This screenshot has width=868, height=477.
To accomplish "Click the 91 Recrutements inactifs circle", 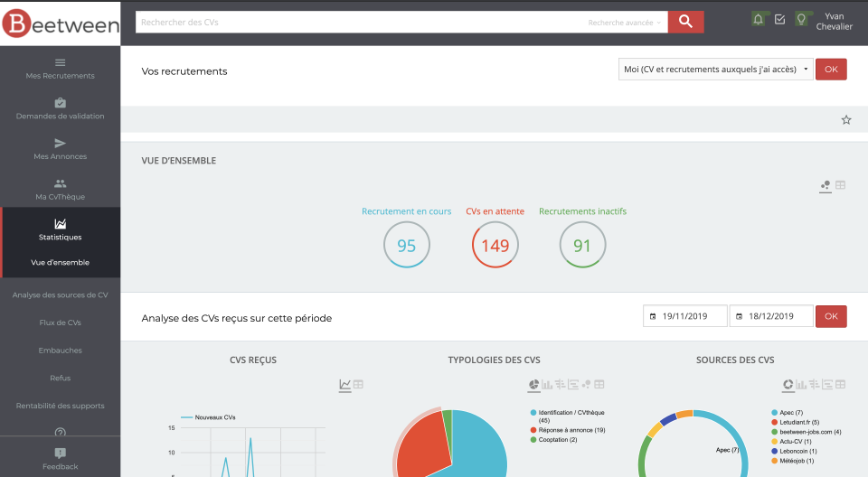I will [x=582, y=245].
